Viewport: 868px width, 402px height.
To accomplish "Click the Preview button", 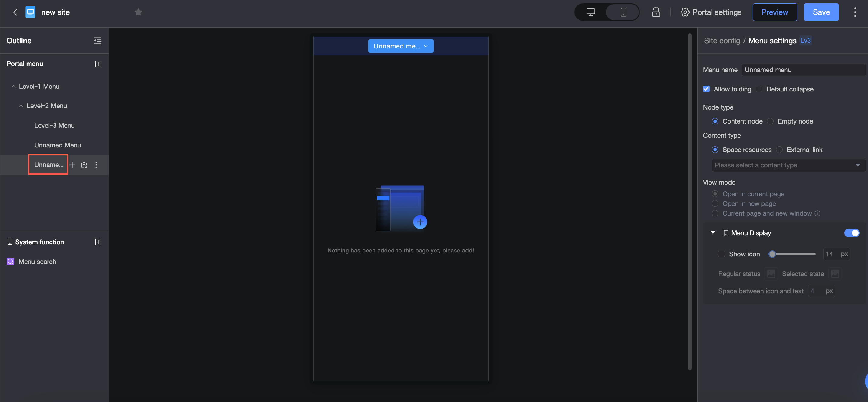I will coord(774,12).
